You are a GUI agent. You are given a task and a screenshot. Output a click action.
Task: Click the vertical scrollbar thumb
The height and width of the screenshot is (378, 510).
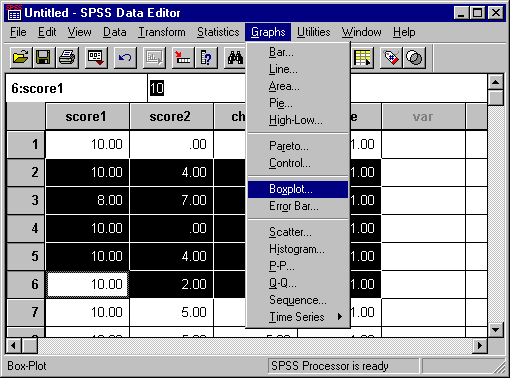click(x=496, y=98)
